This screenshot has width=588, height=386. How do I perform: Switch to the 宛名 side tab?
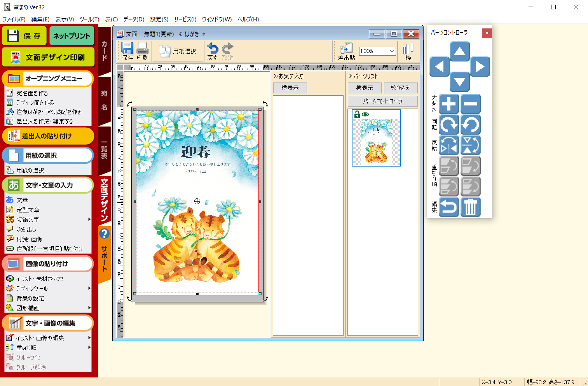pyautogui.click(x=104, y=100)
